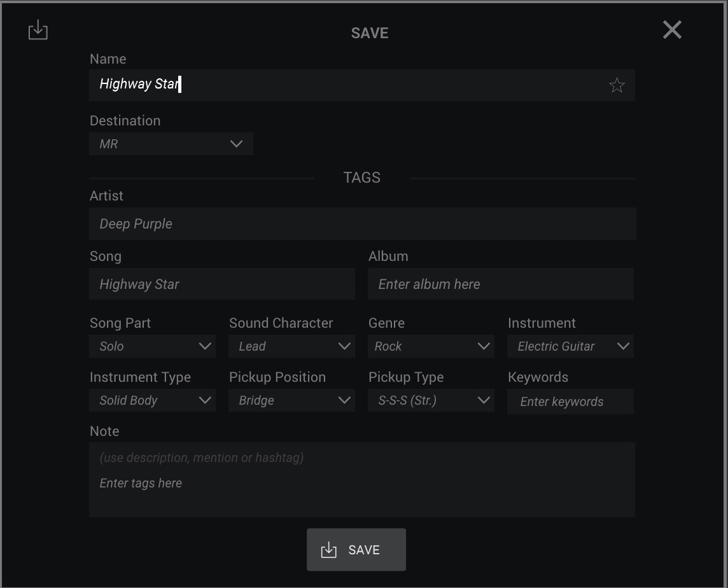Image resolution: width=728 pixels, height=588 pixels.
Task: Close the Save dialog with the X
Action: coord(672,30)
